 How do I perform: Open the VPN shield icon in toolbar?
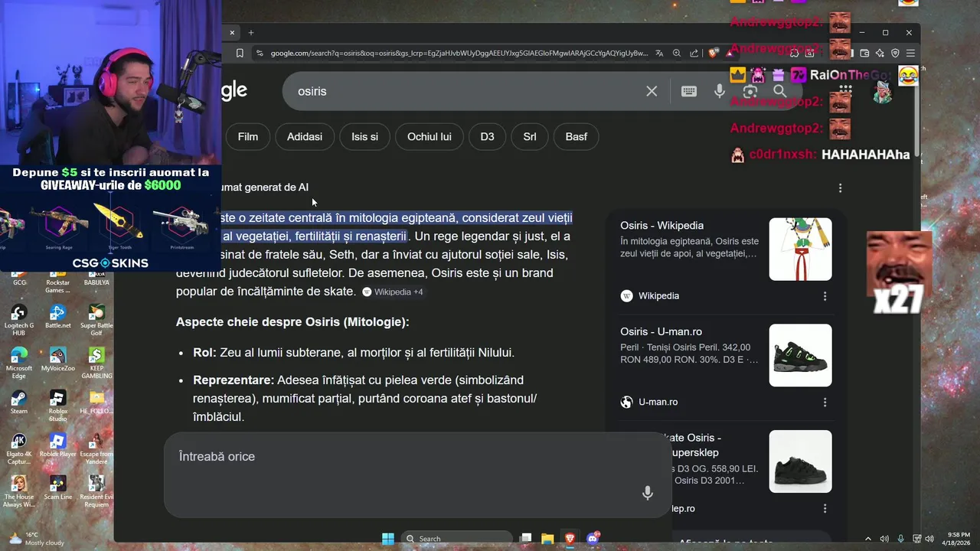[895, 53]
